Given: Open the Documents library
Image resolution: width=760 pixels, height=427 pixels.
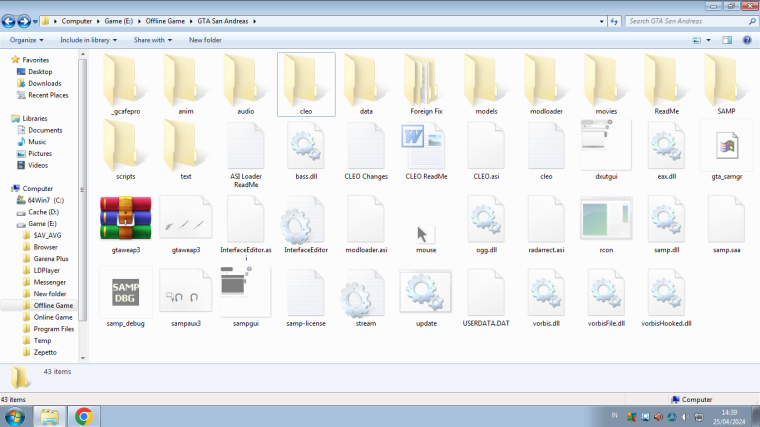Looking at the screenshot, I should 45,130.
